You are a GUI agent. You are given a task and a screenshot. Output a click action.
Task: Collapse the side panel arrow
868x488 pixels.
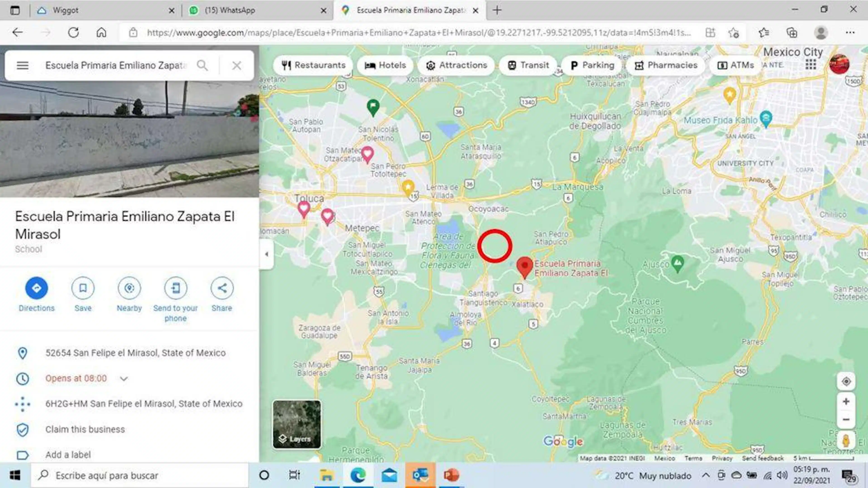(267, 254)
